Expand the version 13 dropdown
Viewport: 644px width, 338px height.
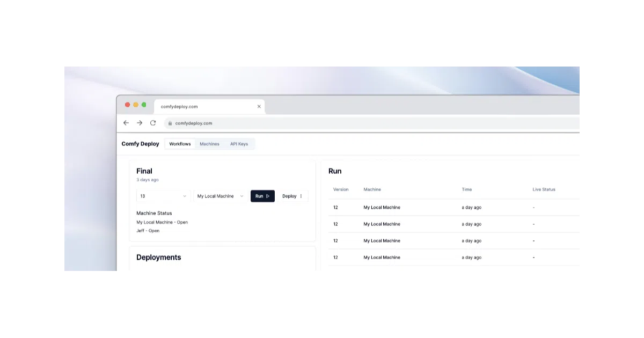coord(164,196)
